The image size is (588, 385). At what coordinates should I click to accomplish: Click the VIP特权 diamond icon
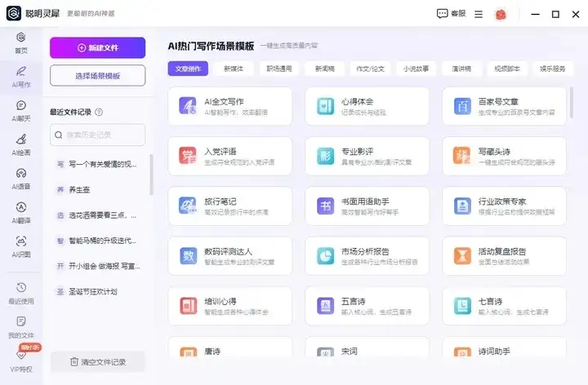pos(21,355)
